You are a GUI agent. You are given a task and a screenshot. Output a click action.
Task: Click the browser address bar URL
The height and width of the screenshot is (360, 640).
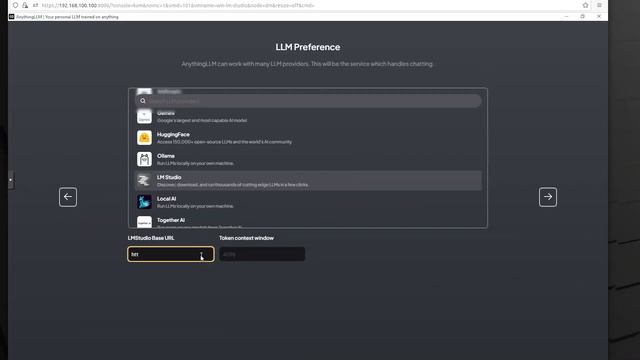[178, 5]
